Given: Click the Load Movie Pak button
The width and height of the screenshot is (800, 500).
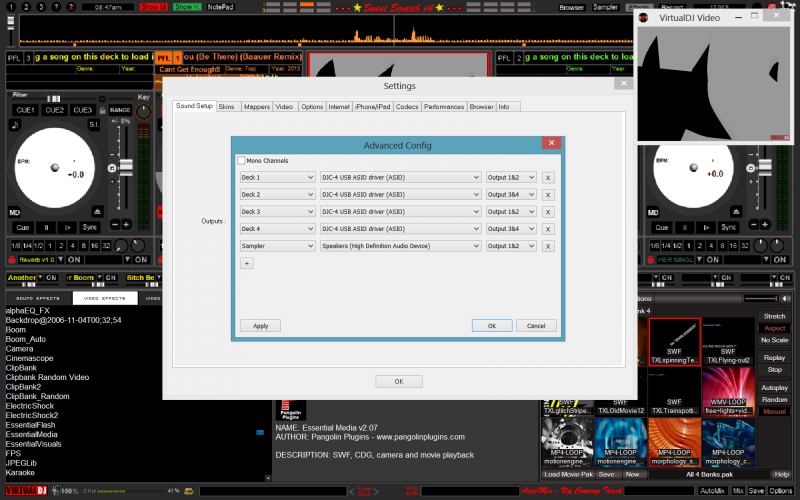Looking at the screenshot, I should click(568, 474).
